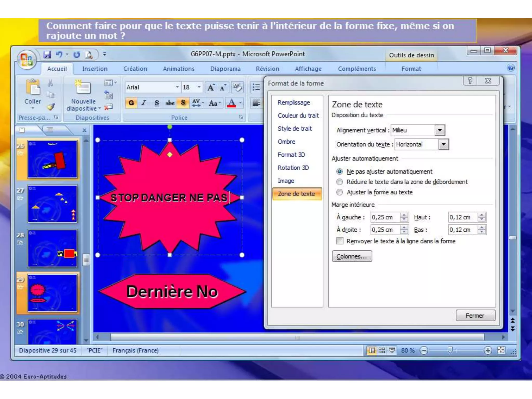
Task: Apply font color red A
Action: tap(231, 103)
